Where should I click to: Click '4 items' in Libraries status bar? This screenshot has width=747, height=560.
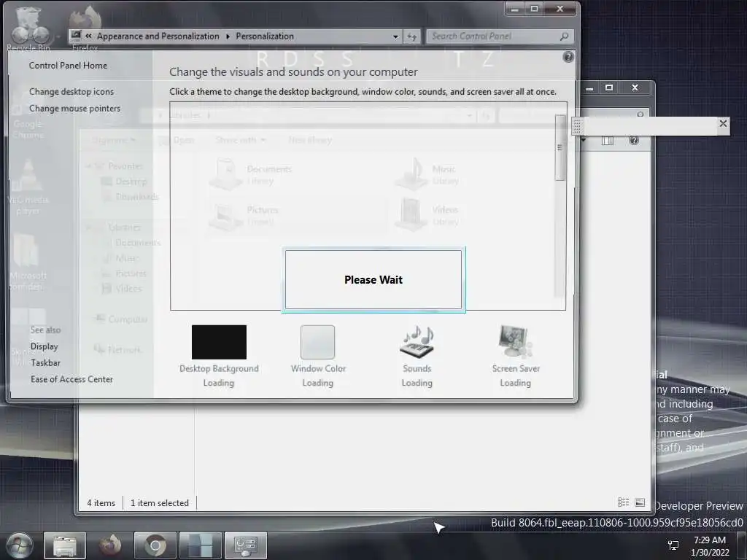[x=101, y=503]
